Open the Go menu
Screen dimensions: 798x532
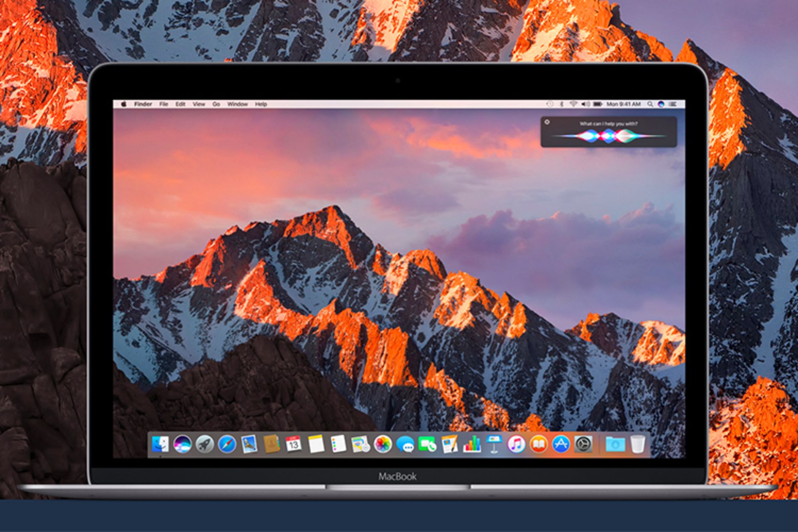pos(216,104)
